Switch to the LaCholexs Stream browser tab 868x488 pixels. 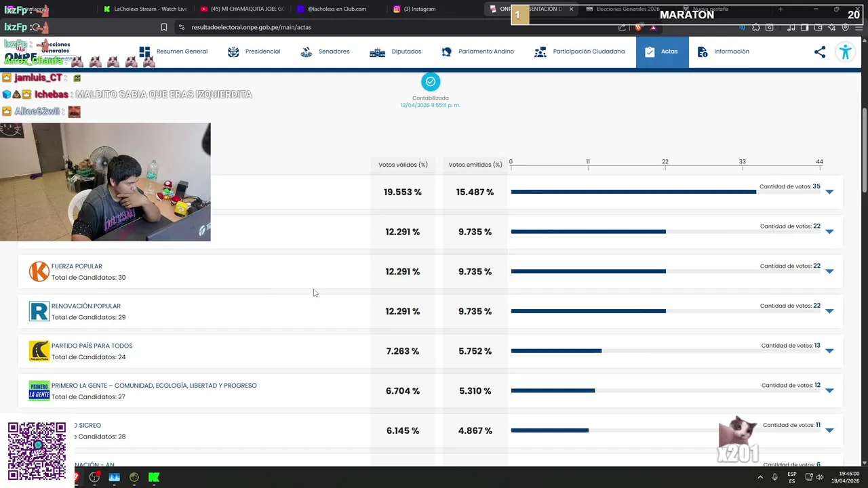click(x=144, y=9)
